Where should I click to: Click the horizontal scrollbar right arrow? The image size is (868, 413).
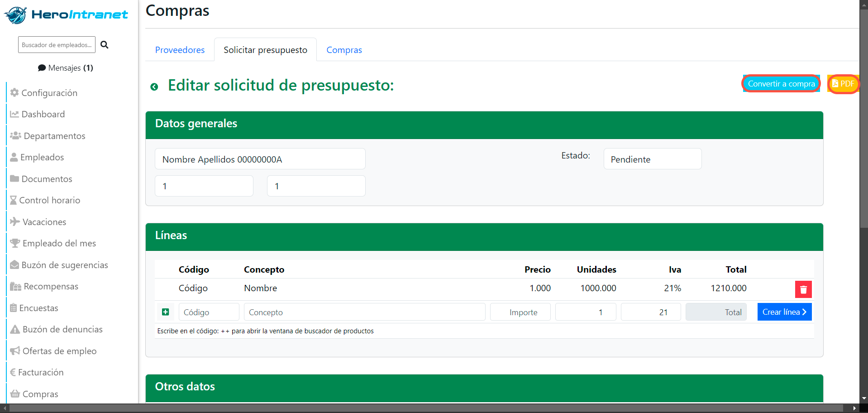click(x=854, y=408)
